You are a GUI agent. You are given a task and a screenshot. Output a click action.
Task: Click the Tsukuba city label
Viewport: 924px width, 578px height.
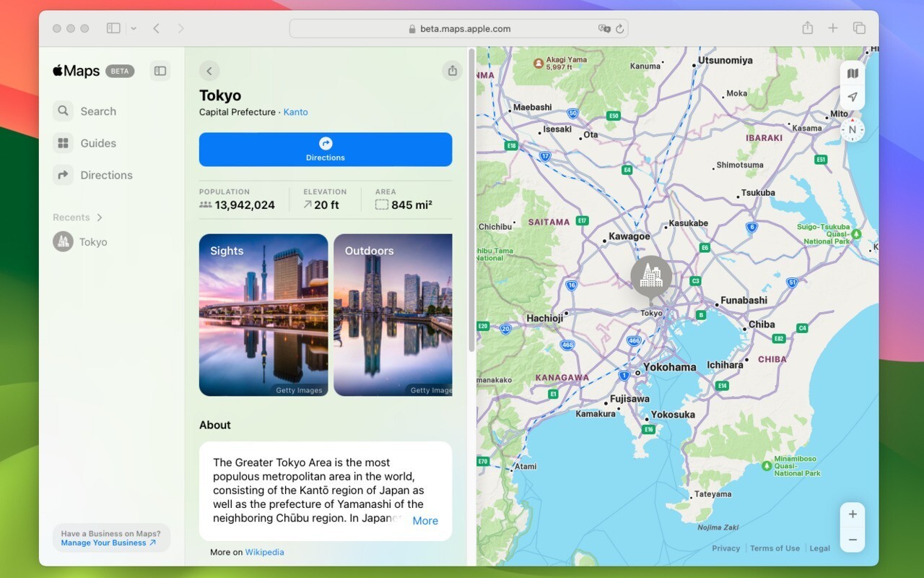coord(758,193)
